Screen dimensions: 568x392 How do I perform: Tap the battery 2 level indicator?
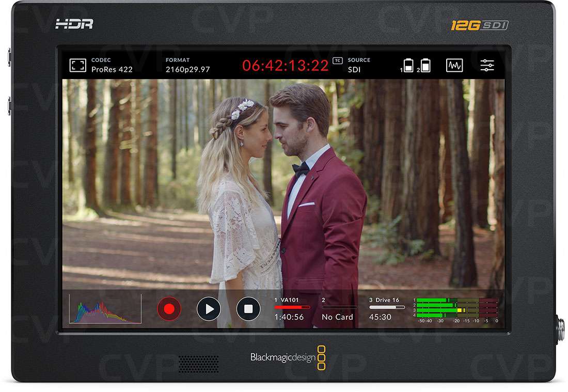point(425,66)
